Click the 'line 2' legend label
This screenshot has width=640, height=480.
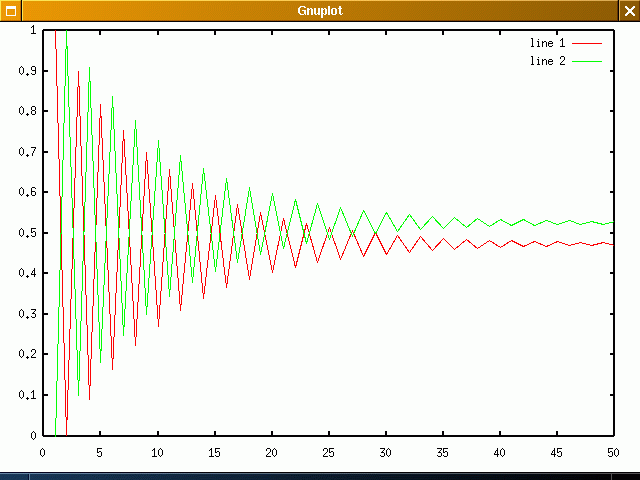click(x=547, y=61)
